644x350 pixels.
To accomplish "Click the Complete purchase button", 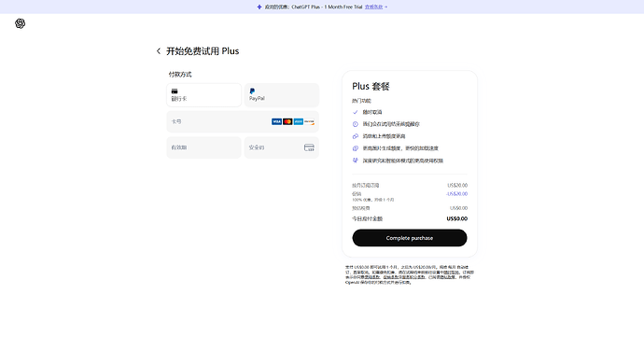I will (410, 238).
